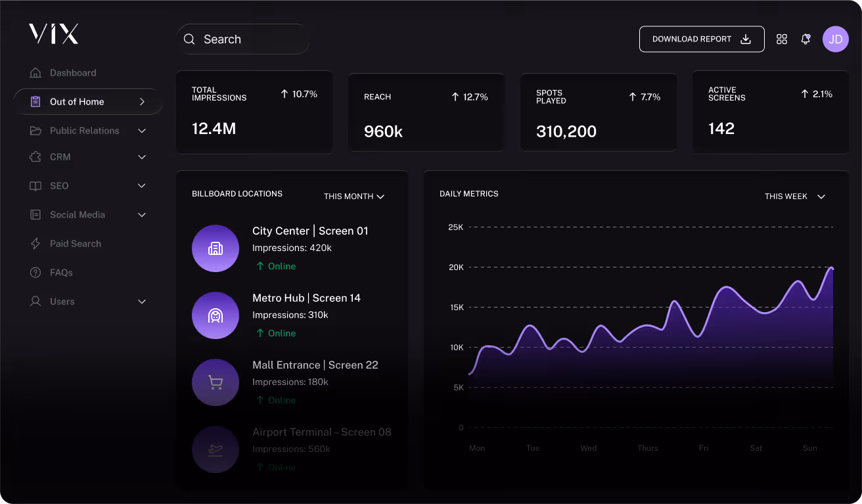This screenshot has height=504, width=862.
Task: Click the Users person icon
Action: 35,302
